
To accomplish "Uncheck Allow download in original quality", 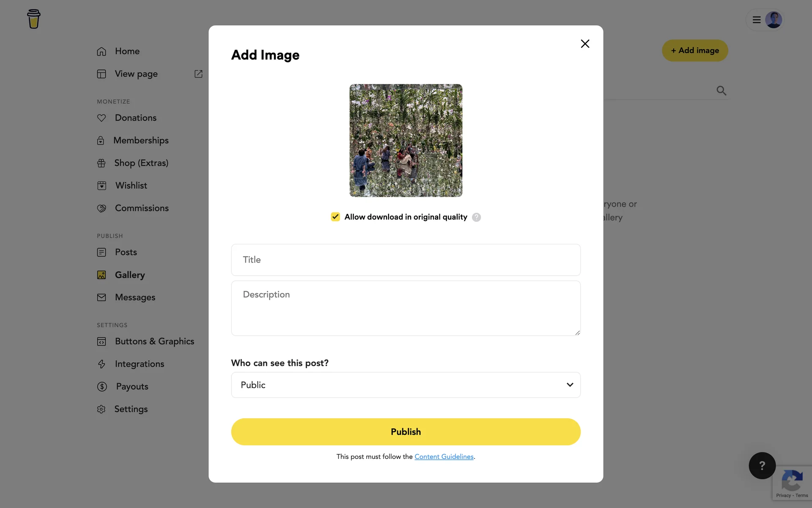I will coord(335,217).
